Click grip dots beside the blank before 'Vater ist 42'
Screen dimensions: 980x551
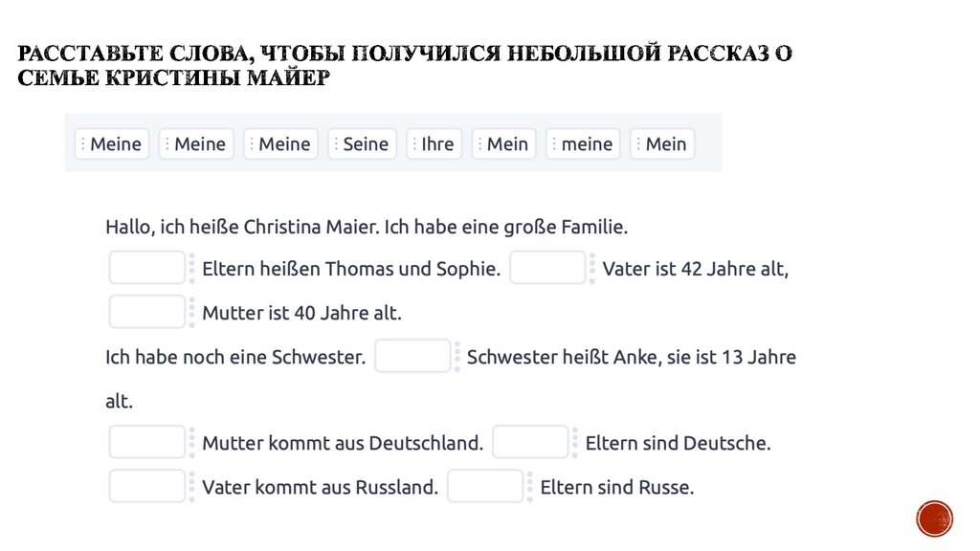(592, 269)
